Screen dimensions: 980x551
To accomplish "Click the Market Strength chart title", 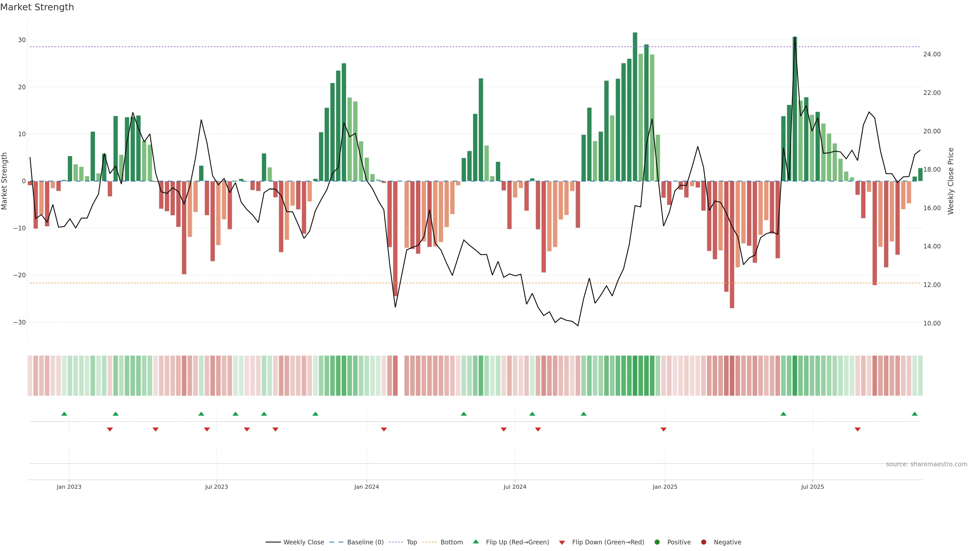I will (37, 7).
